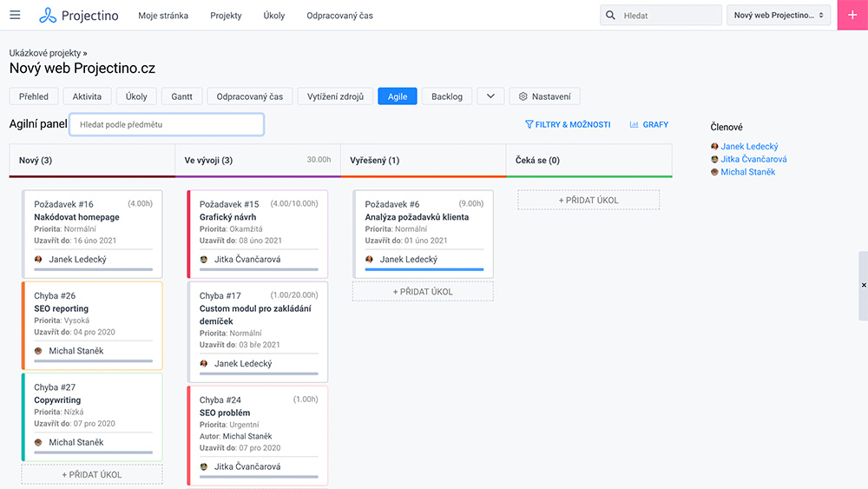Image resolution: width=868 pixels, height=489 pixels.
Task: Click the funnel filter icon
Action: (529, 124)
